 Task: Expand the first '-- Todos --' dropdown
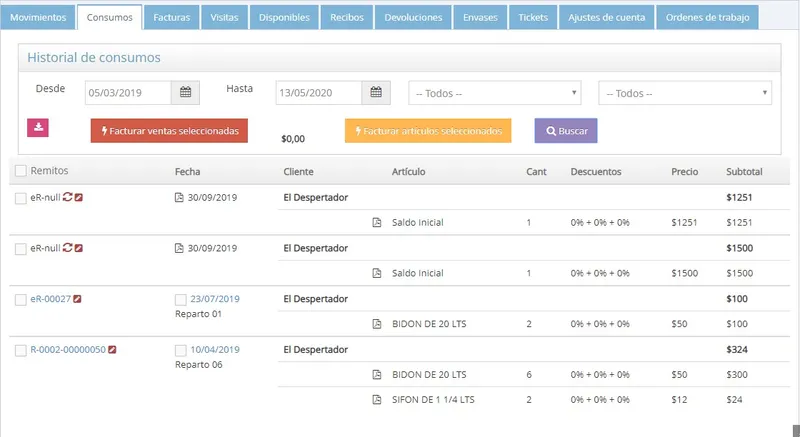(494, 93)
